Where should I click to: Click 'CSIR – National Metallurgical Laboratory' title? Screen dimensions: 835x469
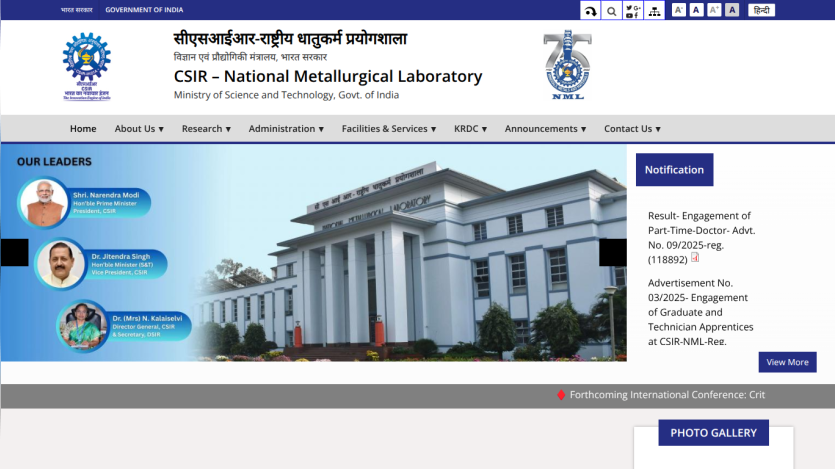pos(328,76)
